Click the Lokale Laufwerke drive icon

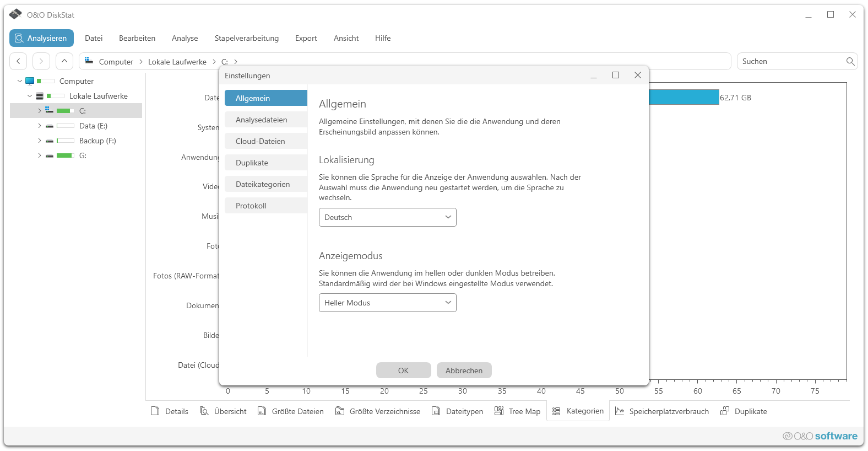click(x=40, y=96)
